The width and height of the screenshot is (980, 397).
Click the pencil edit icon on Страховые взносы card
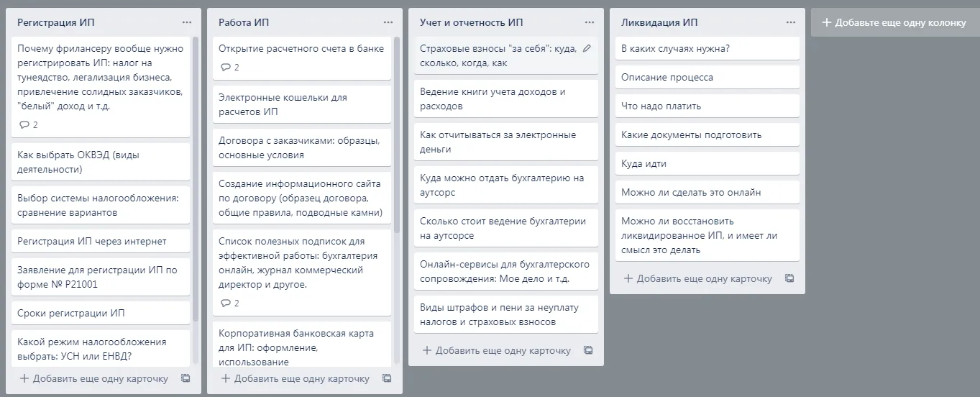587,49
